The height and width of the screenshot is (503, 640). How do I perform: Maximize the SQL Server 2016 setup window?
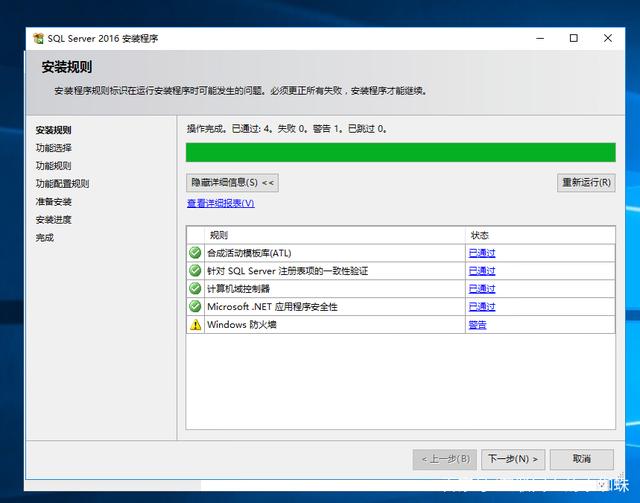(573, 38)
